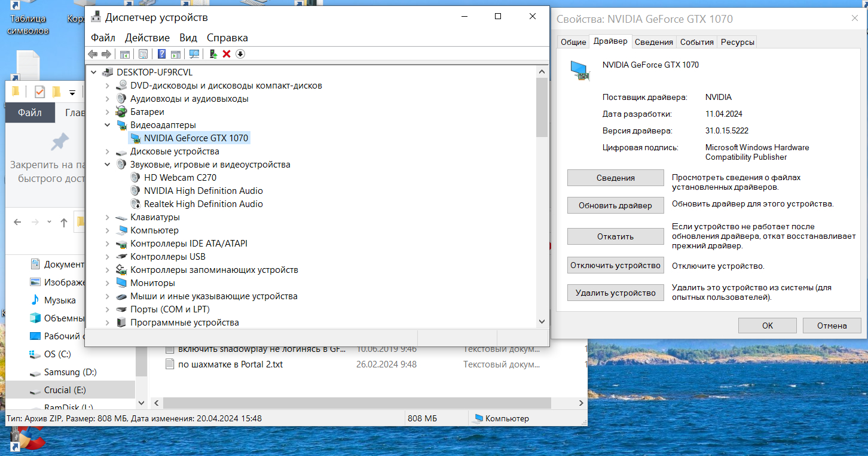
Task: Click the Обновить драйвер button
Action: (x=616, y=205)
